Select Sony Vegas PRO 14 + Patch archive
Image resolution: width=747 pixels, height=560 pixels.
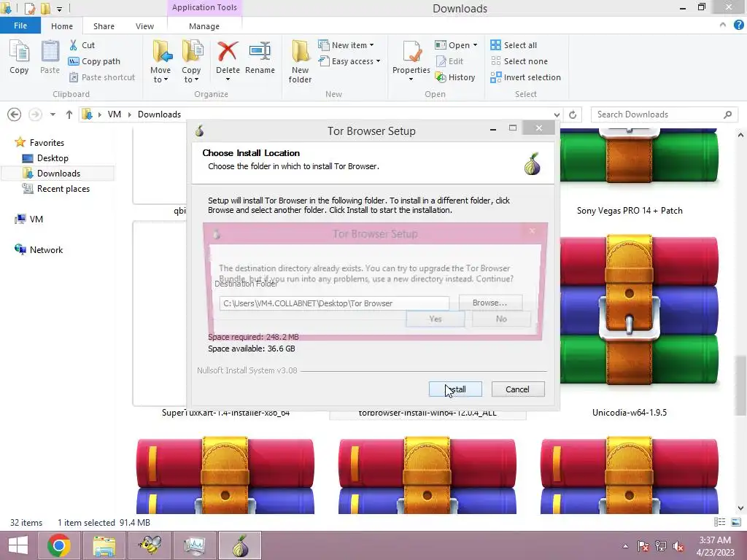(x=630, y=211)
